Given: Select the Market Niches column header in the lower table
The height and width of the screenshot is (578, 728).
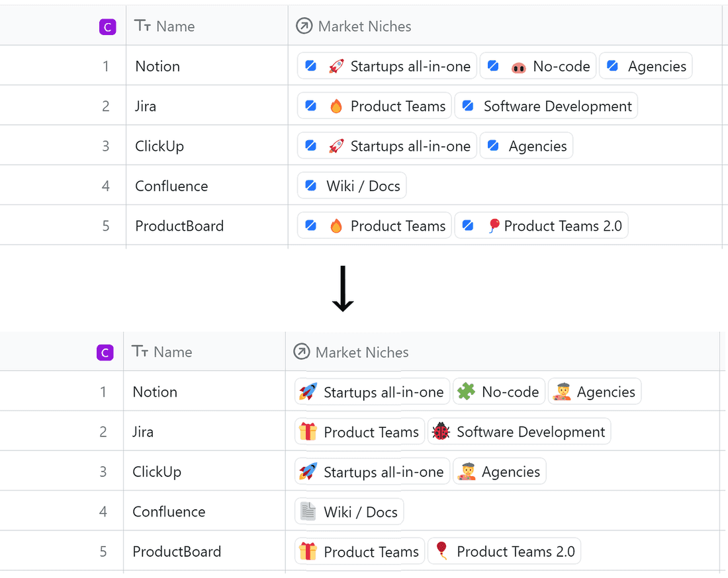Looking at the screenshot, I should coord(362,352).
